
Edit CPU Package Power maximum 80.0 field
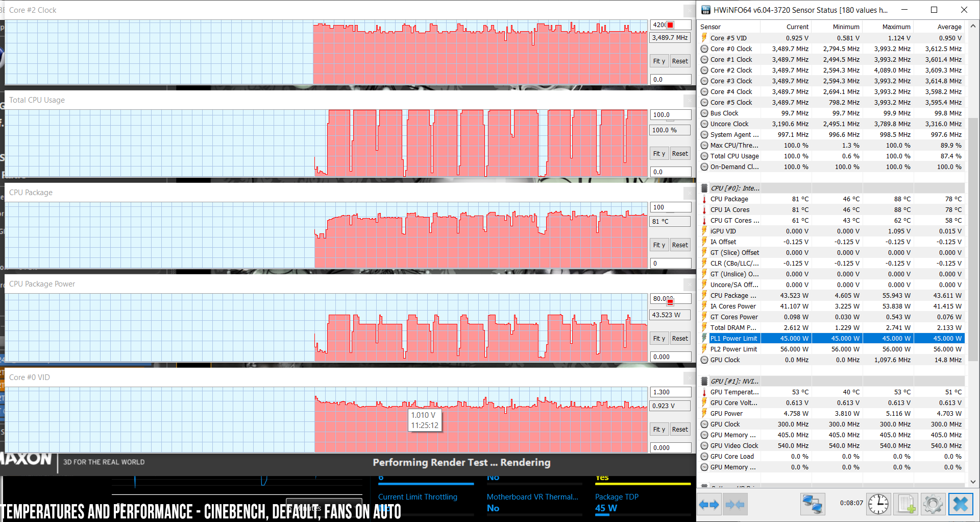670,299
